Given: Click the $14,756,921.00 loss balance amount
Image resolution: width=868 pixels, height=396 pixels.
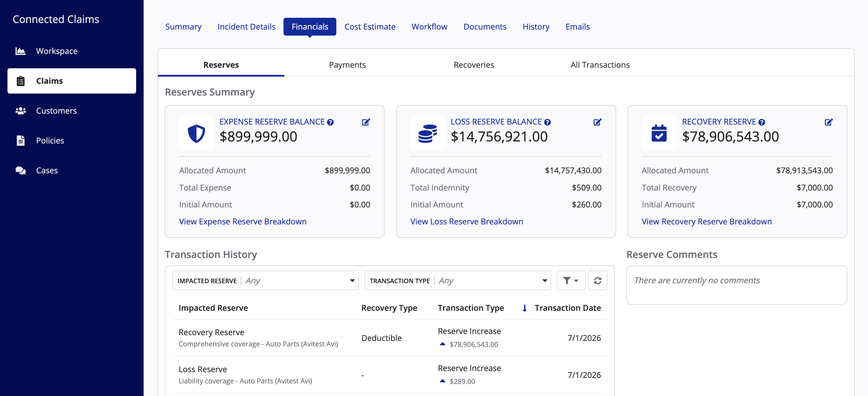Looking at the screenshot, I should coord(499,137).
